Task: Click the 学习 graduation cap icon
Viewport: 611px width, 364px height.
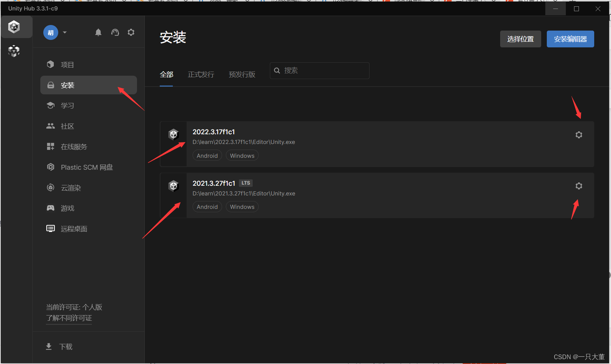Action: [50, 106]
